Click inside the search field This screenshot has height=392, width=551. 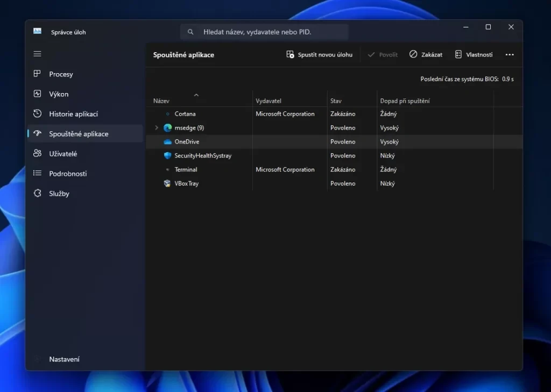click(x=264, y=32)
